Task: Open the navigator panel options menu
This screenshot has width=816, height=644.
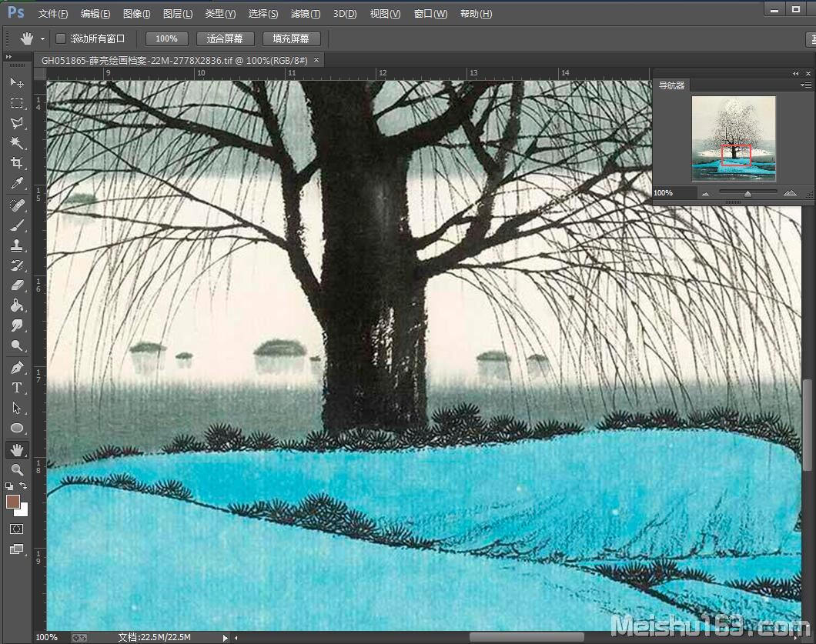Action: pos(806,85)
